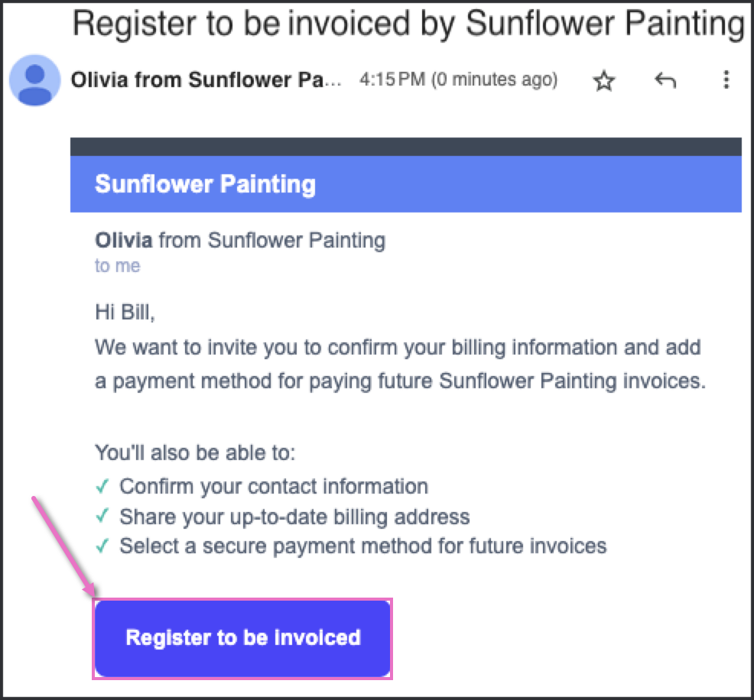Click 'Olivia from Sunflower Painting' in email body

[240, 240]
